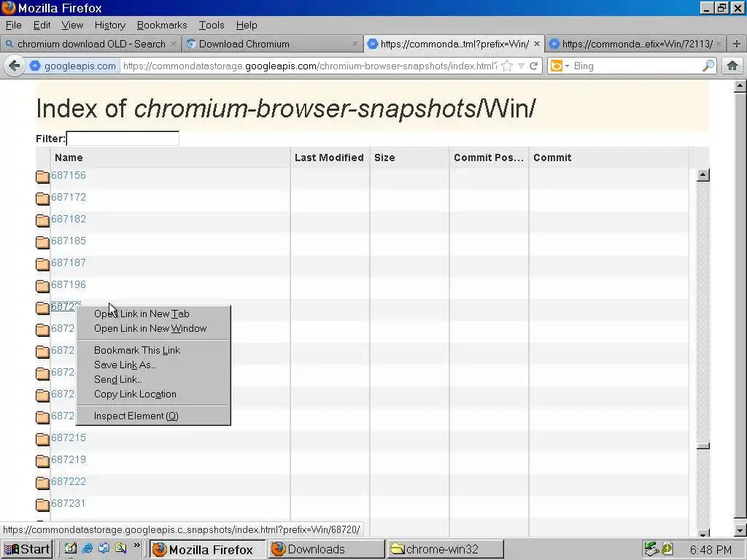This screenshot has width=747, height=560.
Task: Open the 687187 folder link
Action: tap(69, 262)
